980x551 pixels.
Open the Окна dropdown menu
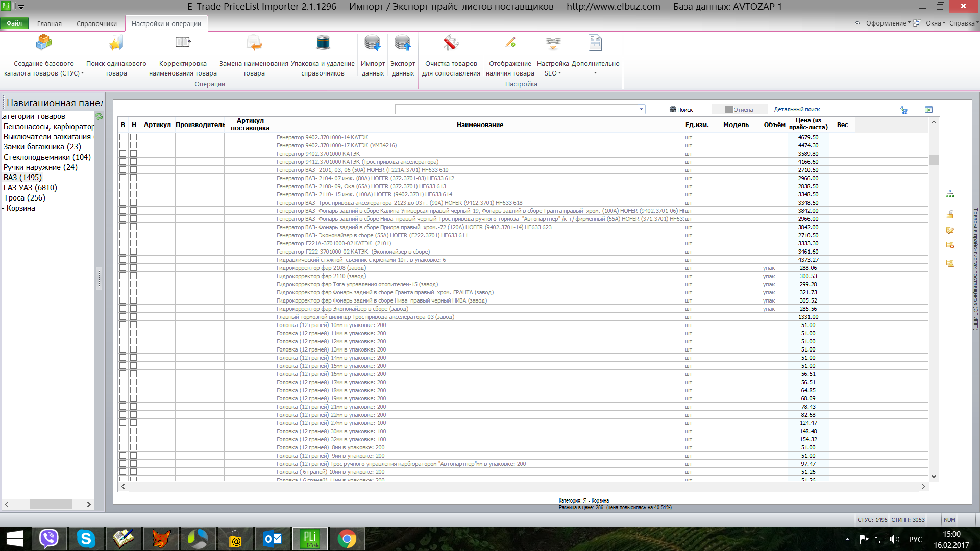935,23
